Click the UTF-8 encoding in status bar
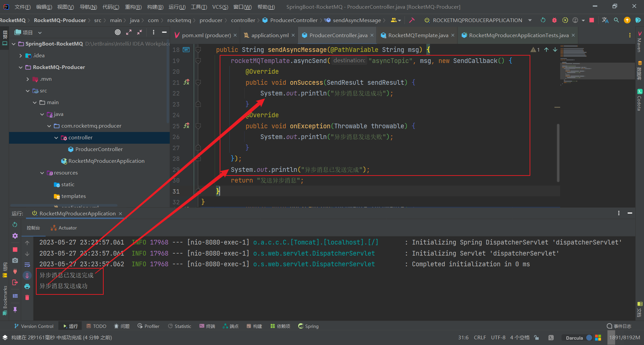The height and width of the screenshot is (345, 644). (x=498, y=338)
